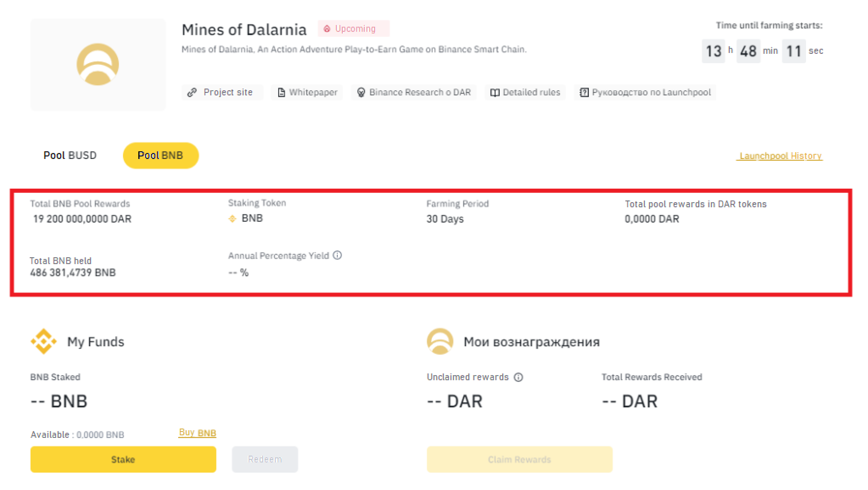868x490 pixels.
Task: Click the BNB token icon under Staking Token
Action: click(232, 219)
